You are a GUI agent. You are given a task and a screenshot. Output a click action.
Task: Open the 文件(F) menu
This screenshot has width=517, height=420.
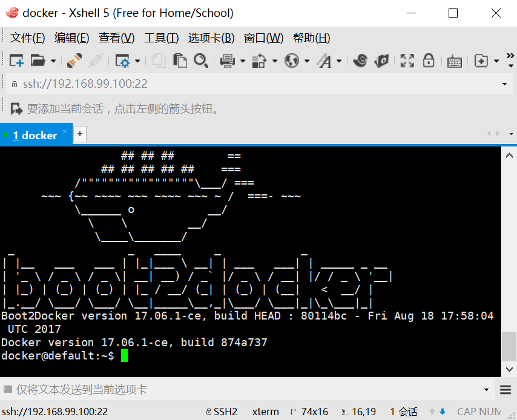click(x=28, y=38)
